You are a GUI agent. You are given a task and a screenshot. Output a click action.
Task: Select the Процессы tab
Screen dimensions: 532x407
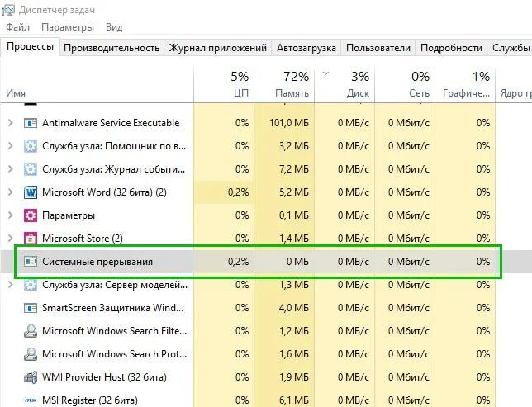(x=31, y=46)
